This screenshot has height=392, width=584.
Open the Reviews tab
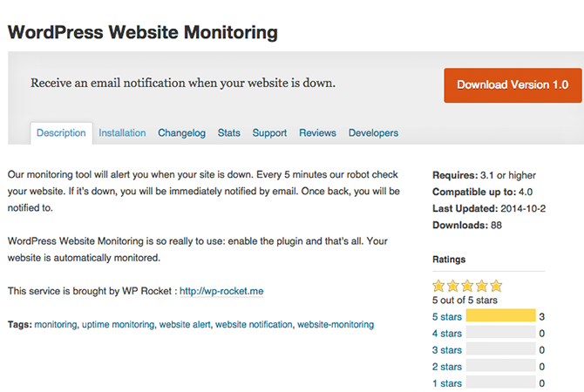317,133
